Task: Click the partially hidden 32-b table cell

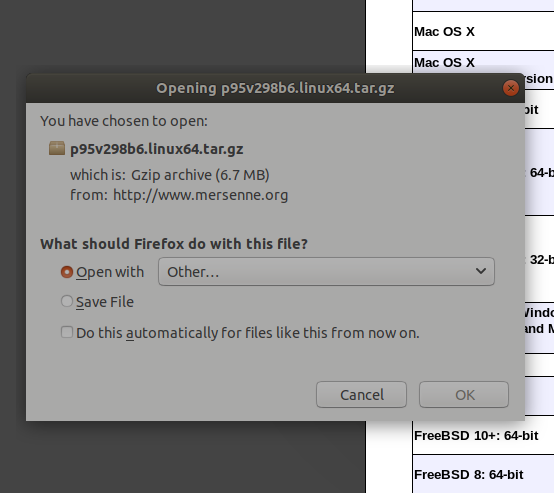Action: 540,260
